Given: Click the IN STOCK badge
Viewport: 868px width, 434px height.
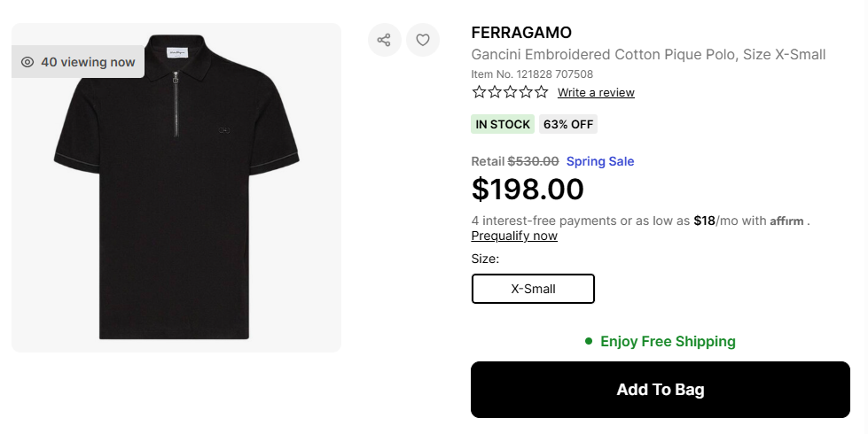Looking at the screenshot, I should point(503,124).
